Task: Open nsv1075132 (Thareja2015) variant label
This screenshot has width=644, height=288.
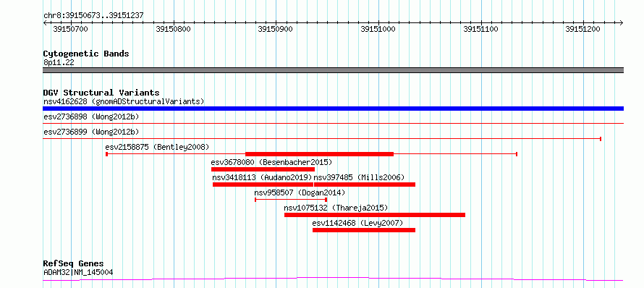Action: (336, 208)
